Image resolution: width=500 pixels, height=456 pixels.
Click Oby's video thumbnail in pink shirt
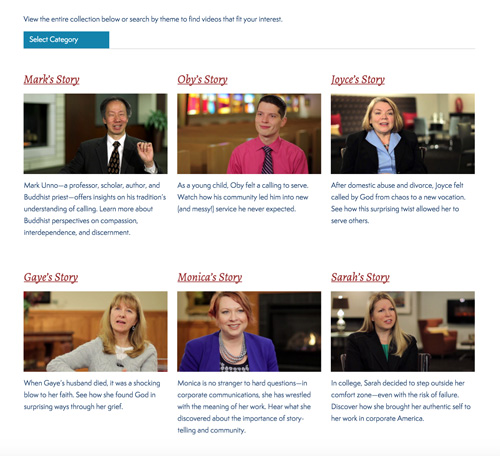click(249, 134)
